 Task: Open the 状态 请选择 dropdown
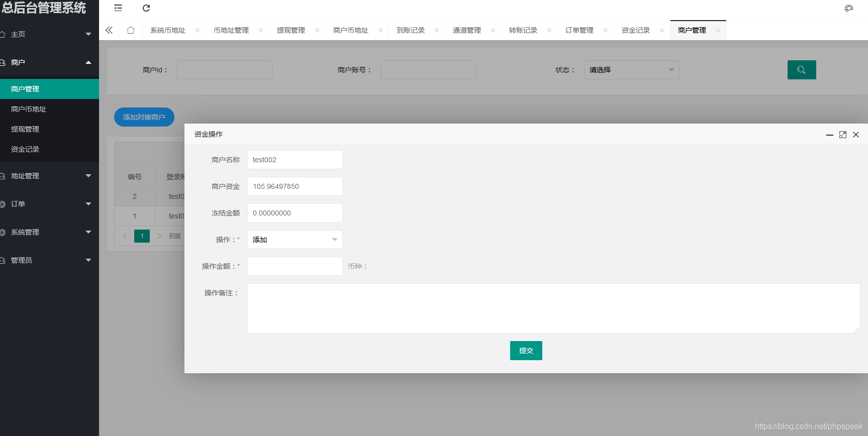tap(631, 70)
